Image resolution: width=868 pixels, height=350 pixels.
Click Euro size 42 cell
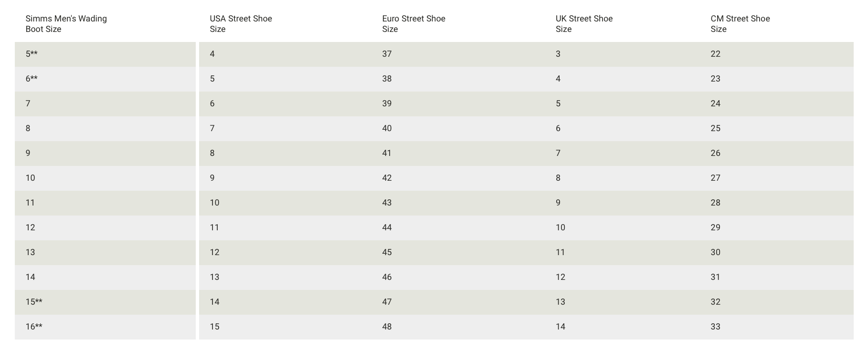coord(387,178)
